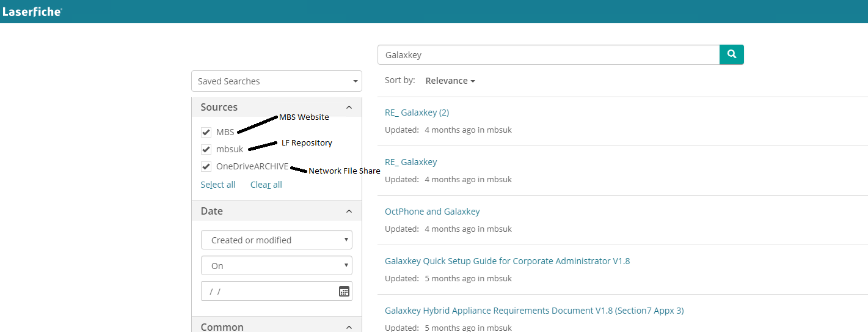Click the OneDriveARCHIVE source label
The image size is (868, 332).
252,166
